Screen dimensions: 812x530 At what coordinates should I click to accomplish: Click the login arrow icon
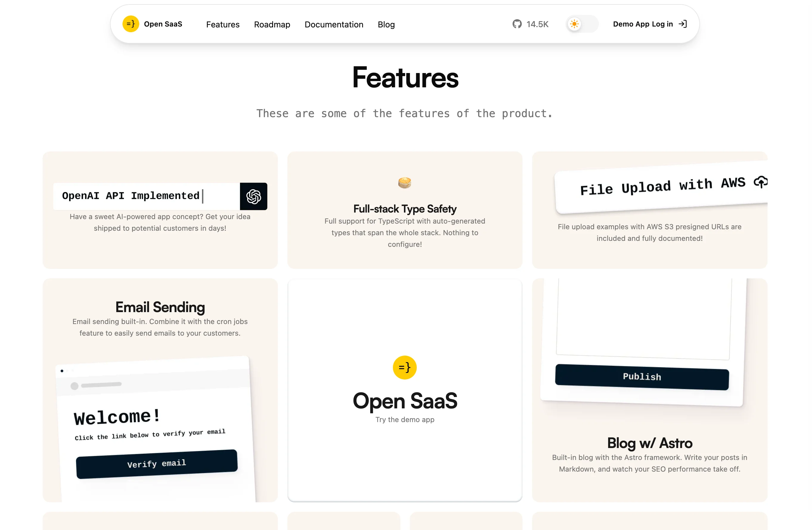[683, 24]
